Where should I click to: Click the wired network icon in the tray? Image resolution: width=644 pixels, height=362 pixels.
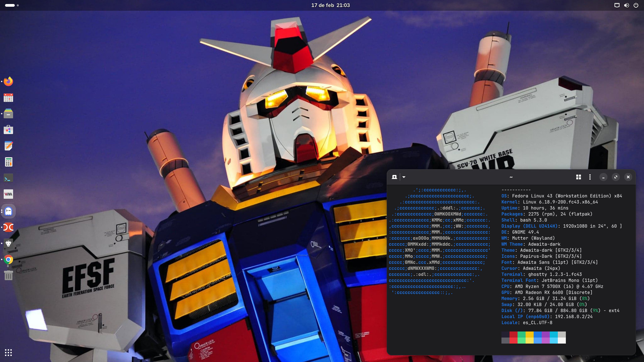[616, 5]
